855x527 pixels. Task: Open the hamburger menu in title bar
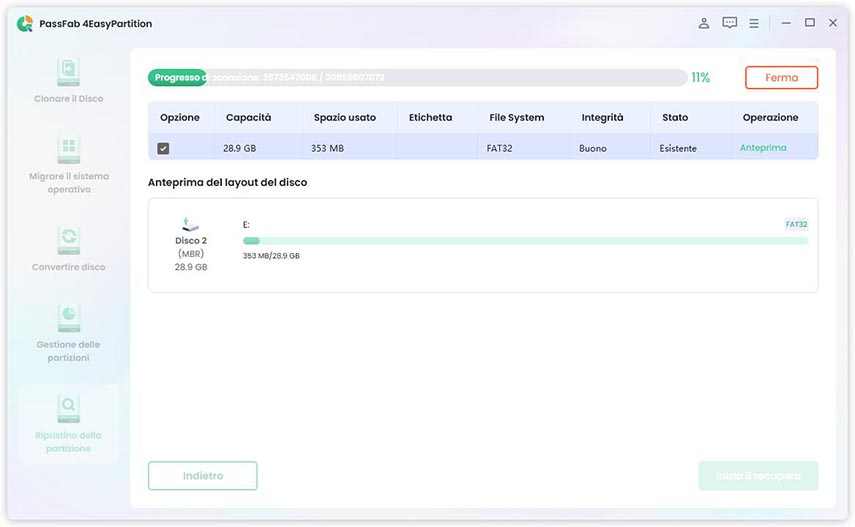[x=754, y=23]
